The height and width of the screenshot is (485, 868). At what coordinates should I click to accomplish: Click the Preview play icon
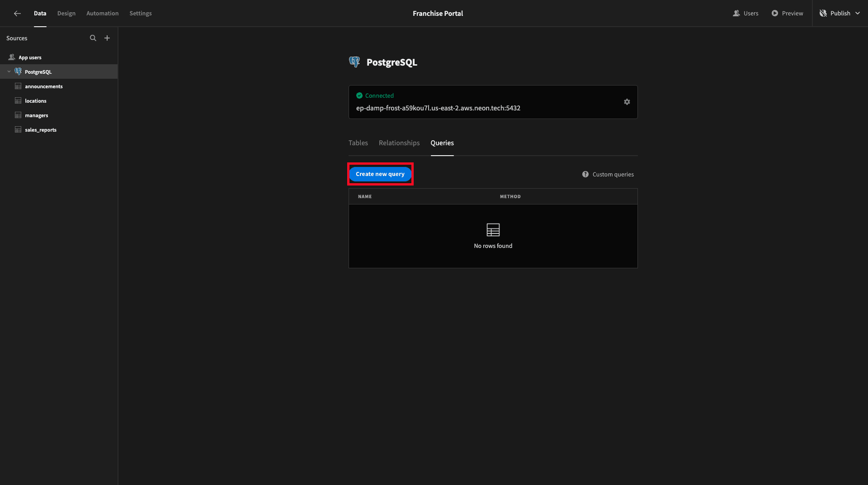pyautogui.click(x=775, y=13)
